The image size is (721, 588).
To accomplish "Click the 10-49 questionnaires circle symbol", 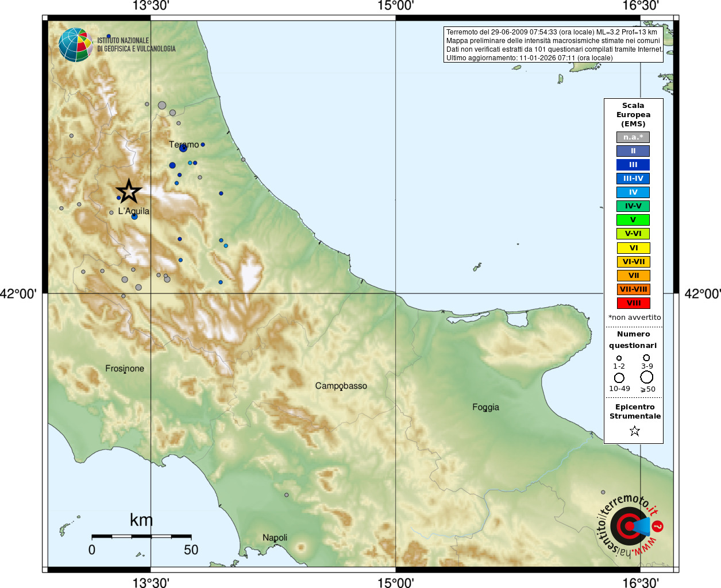I will (619, 378).
